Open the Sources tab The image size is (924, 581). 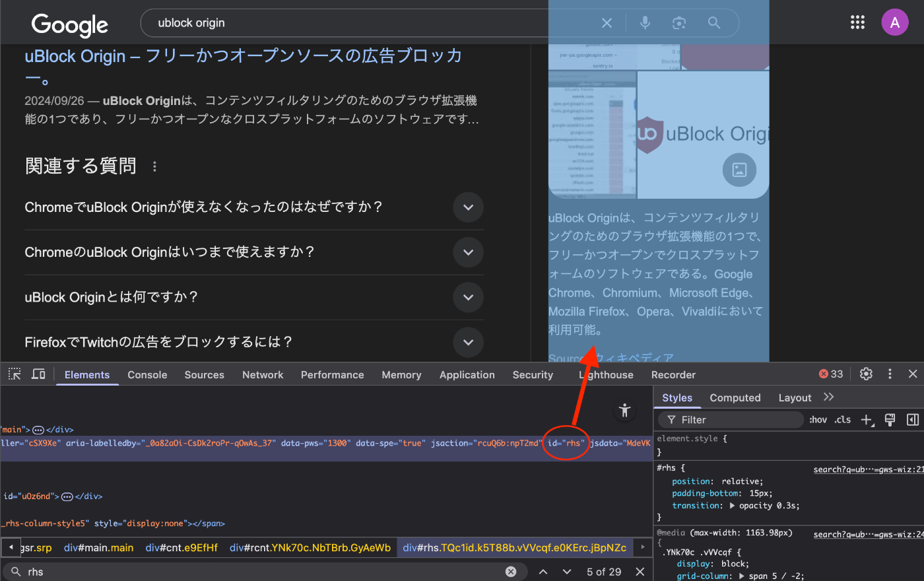pyautogui.click(x=205, y=374)
